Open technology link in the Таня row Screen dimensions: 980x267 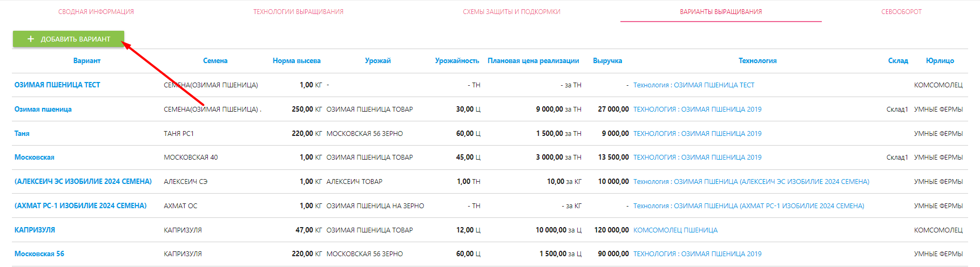(x=697, y=134)
